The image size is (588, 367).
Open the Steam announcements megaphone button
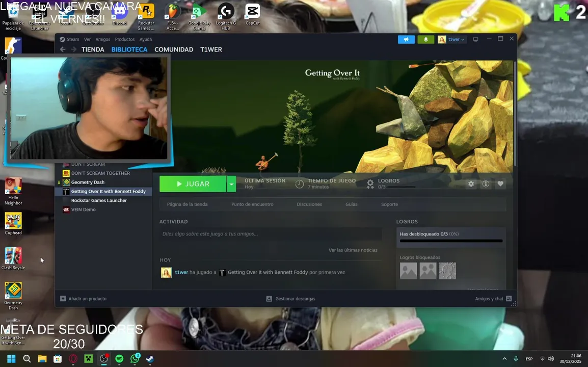(x=406, y=39)
